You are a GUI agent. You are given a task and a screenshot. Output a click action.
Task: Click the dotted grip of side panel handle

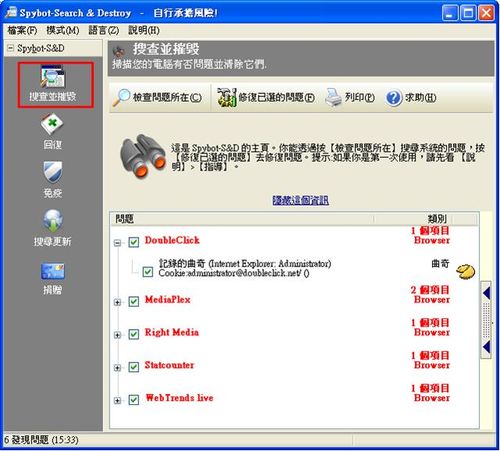tap(487, 320)
